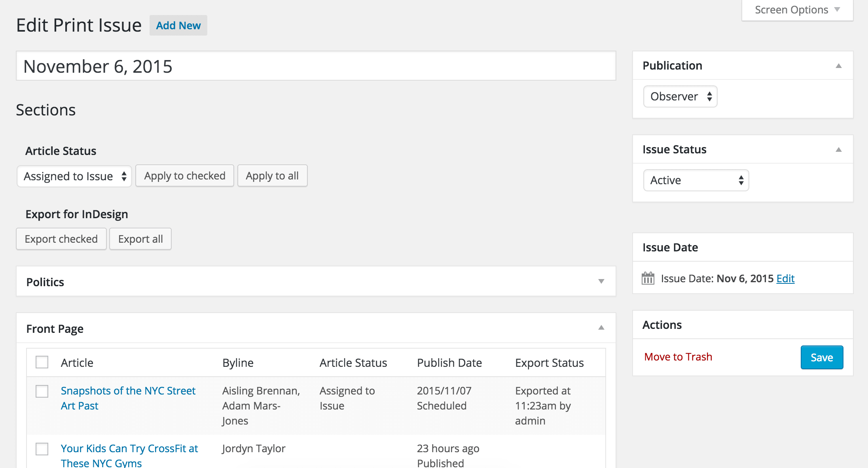Click the Actions panel heading
Screen dimensions: 868x468
coord(662,325)
